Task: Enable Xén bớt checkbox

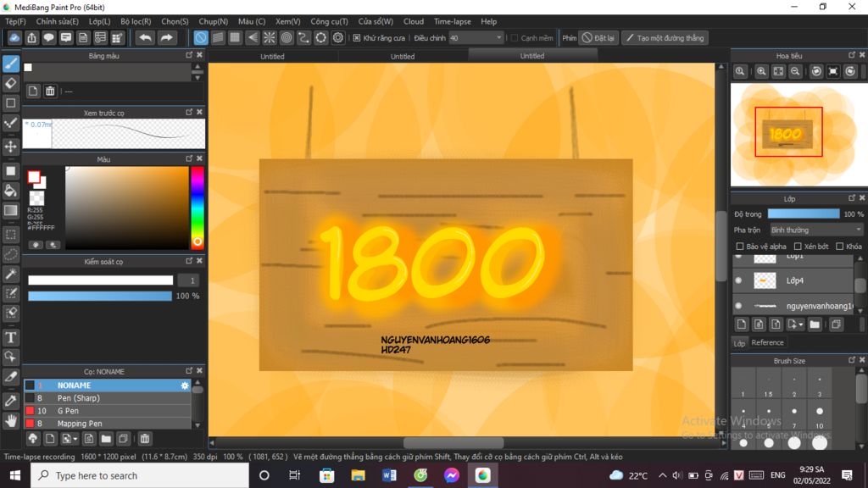Action: click(x=798, y=247)
